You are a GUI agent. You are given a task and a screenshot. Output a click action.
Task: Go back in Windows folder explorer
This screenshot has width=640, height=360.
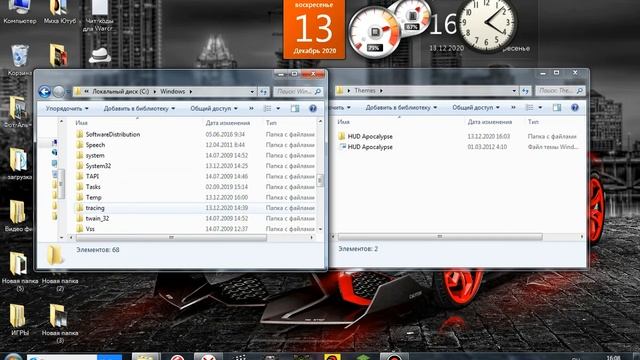tap(44, 91)
